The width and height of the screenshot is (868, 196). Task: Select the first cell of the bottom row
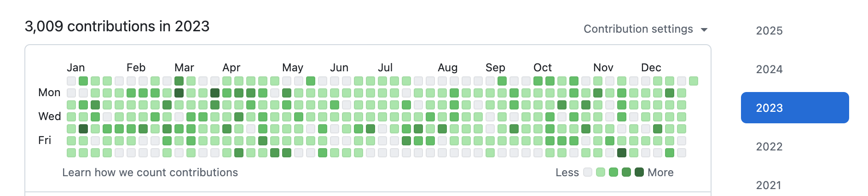click(71, 153)
